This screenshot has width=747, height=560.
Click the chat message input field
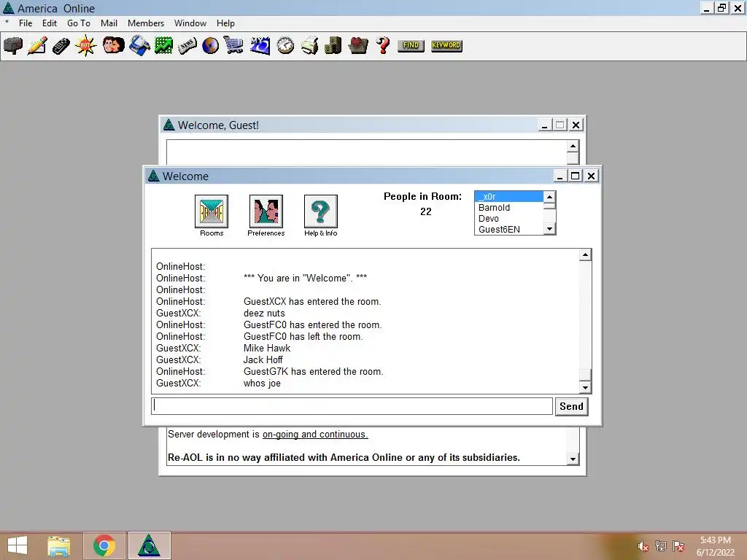point(352,406)
